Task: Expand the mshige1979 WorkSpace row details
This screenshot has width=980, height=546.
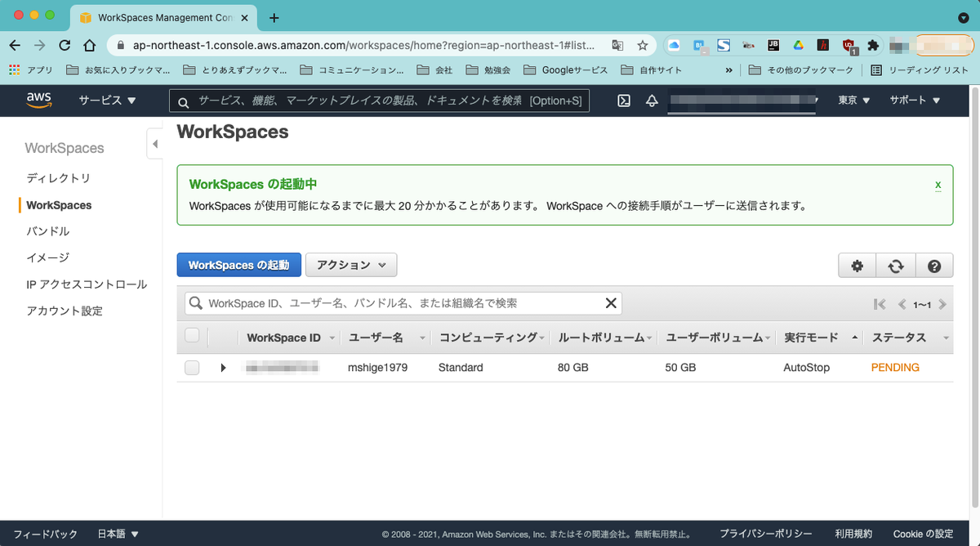Action: 222,367
